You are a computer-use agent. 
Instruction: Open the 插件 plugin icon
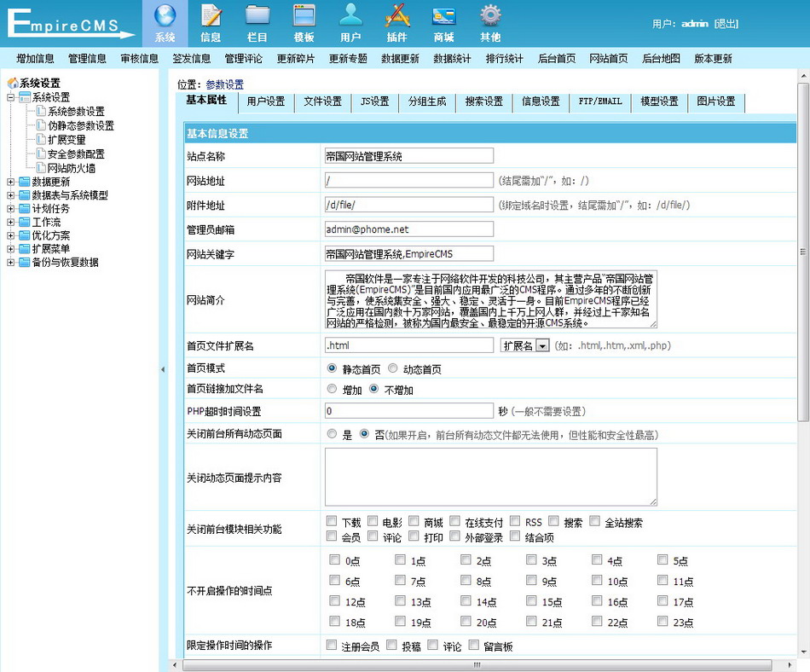point(396,15)
